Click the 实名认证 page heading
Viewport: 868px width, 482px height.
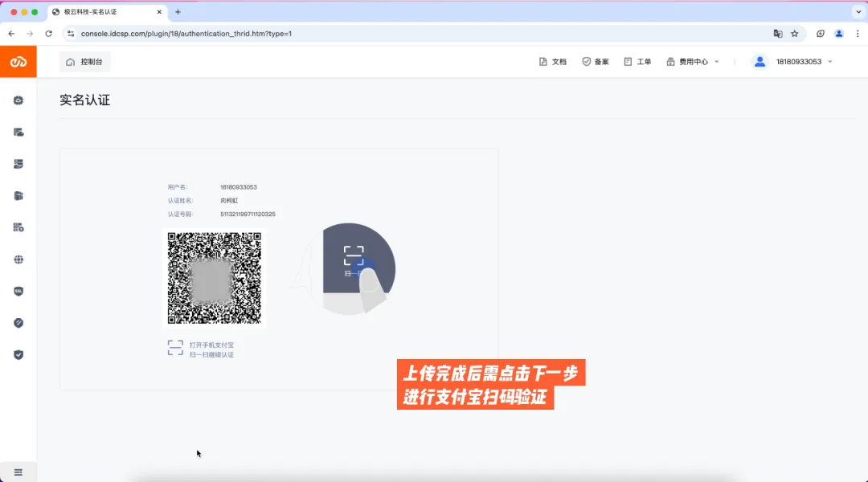point(84,100)
